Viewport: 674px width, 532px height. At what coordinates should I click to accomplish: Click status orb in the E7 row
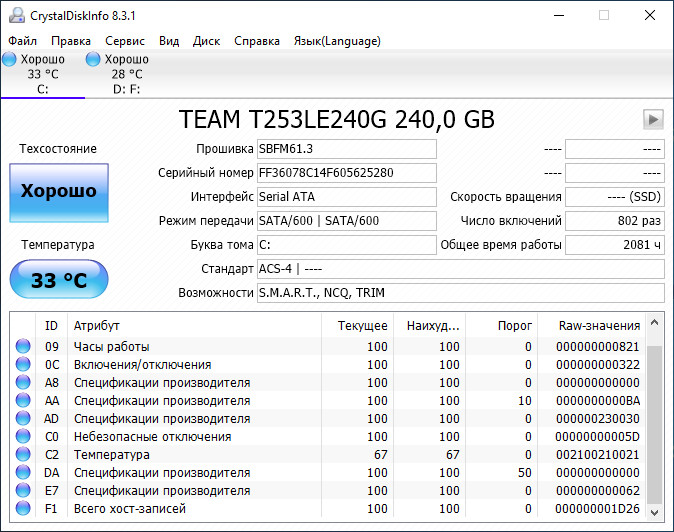tap(23, 490)
